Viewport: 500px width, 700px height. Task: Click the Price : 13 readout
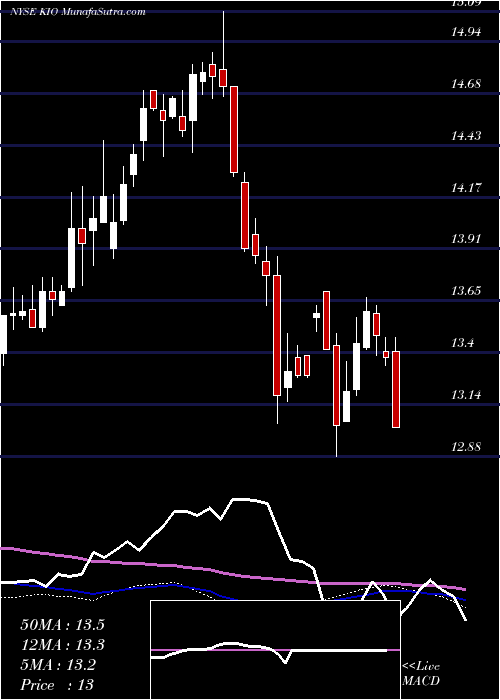coord(57,684)
